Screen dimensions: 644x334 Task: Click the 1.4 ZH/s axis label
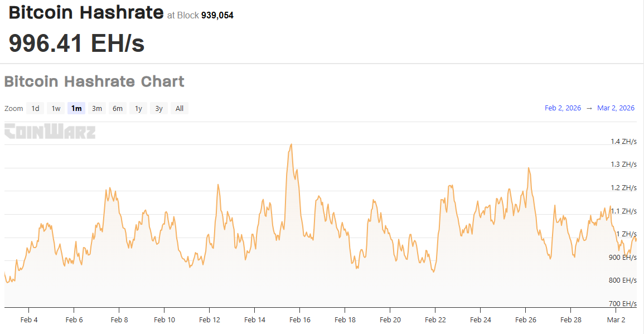(623, 141)
